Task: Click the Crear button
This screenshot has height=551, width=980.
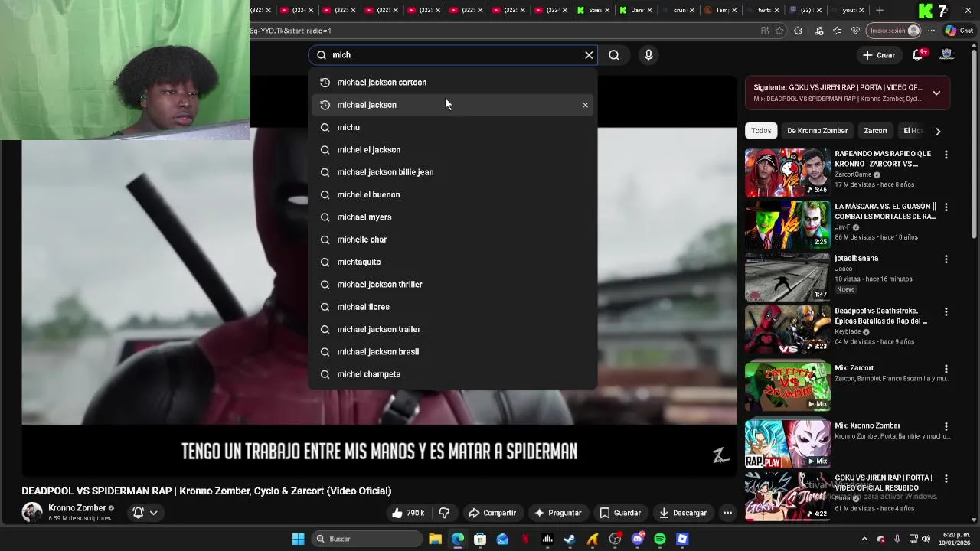Action: 878,55
